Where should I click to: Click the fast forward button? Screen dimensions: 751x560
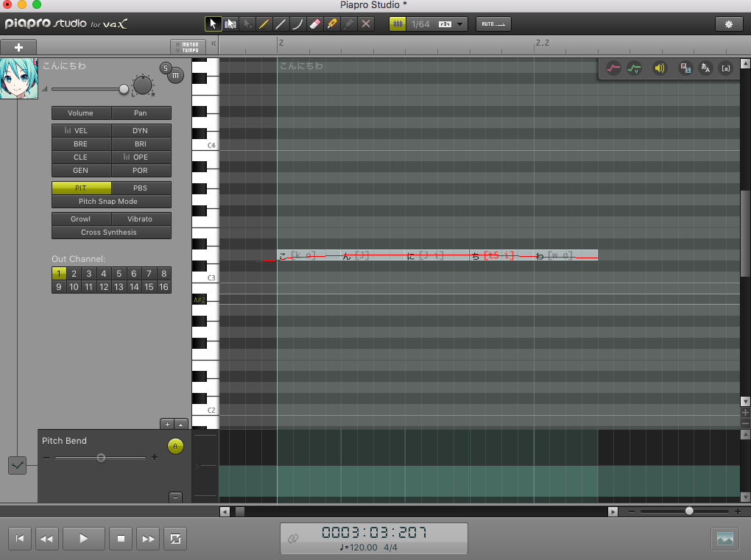(148, 539)
